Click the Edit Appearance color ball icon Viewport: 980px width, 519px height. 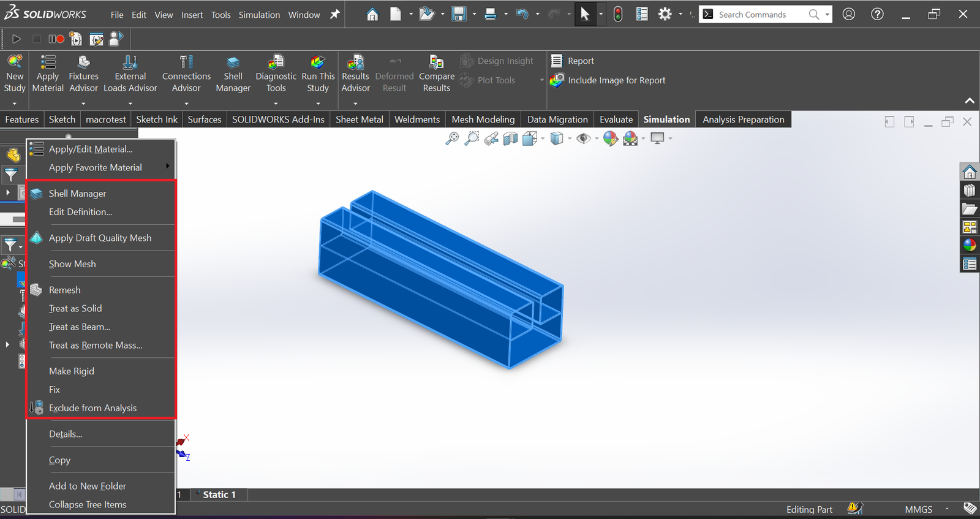pyautogui.click(x=610, y=138)
